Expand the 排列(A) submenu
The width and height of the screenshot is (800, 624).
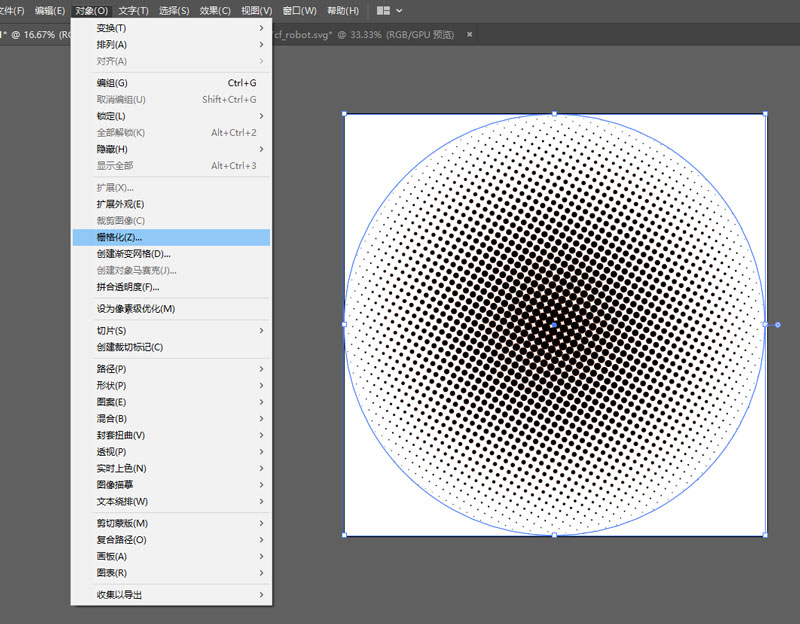(171, 44)
